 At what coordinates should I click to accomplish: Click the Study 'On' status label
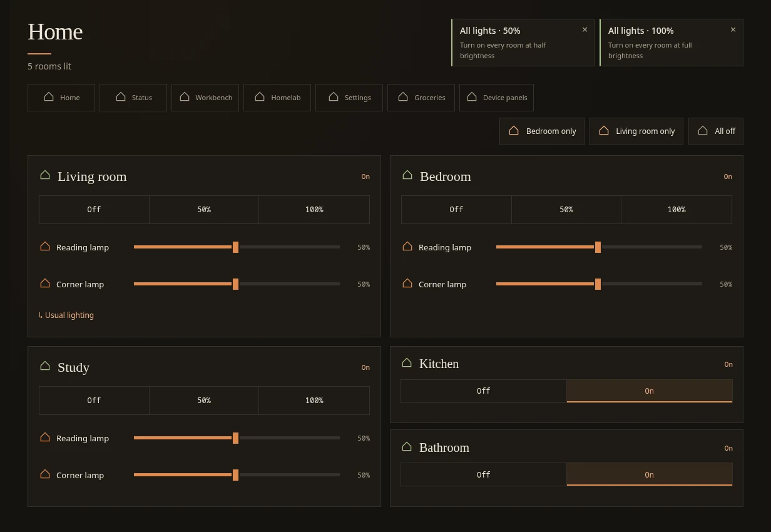(x=365, y=367)
